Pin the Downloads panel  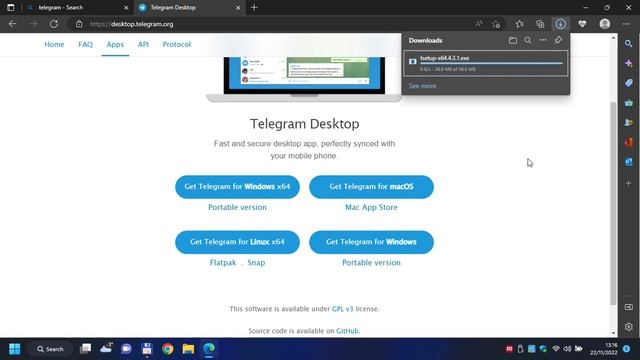pos(558,40)
